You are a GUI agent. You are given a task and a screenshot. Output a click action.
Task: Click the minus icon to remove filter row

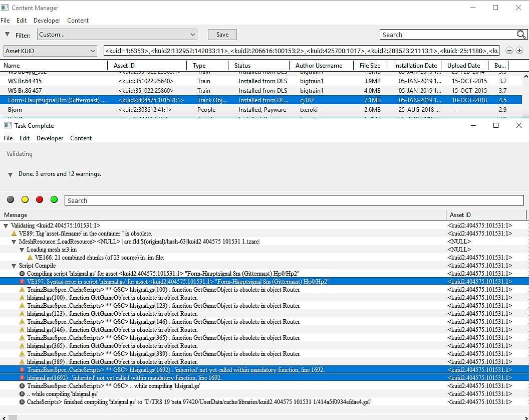509,51
